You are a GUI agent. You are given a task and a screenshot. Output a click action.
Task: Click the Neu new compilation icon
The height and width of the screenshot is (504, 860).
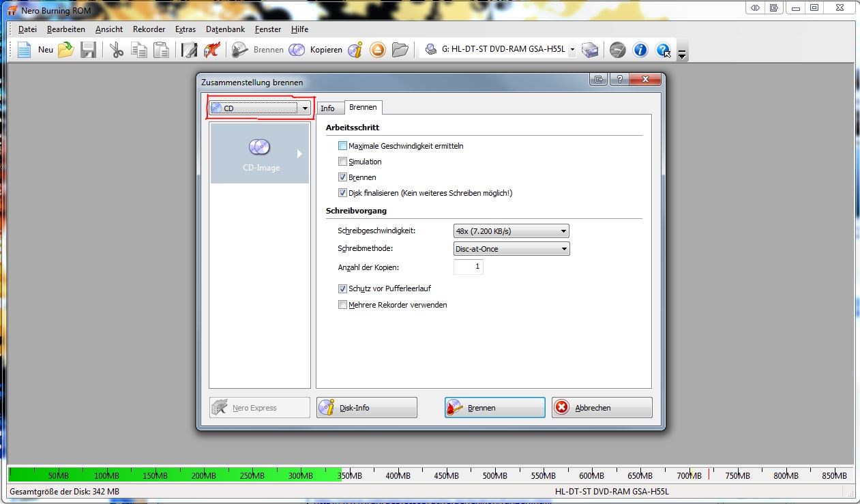(x=25, y=50)
